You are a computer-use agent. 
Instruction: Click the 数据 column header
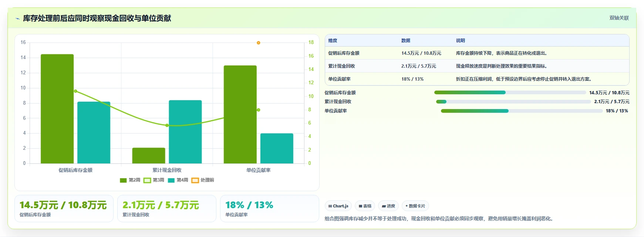(x=406, y=41)
